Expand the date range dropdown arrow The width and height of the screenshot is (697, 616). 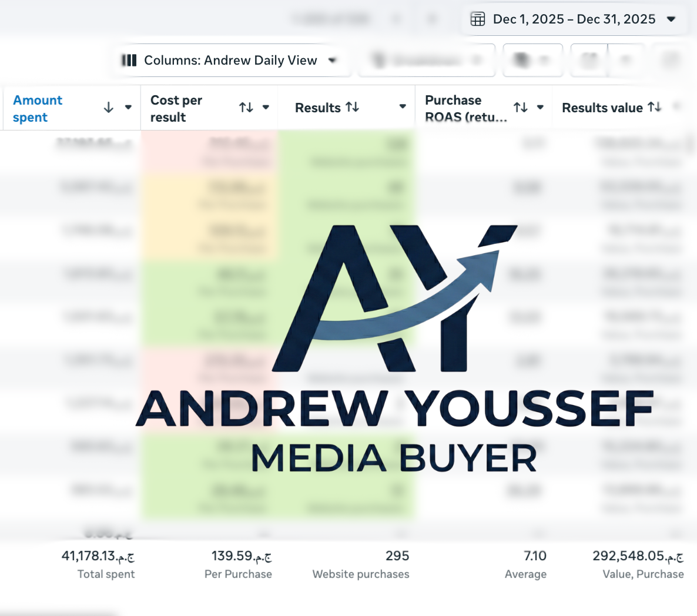671,19
